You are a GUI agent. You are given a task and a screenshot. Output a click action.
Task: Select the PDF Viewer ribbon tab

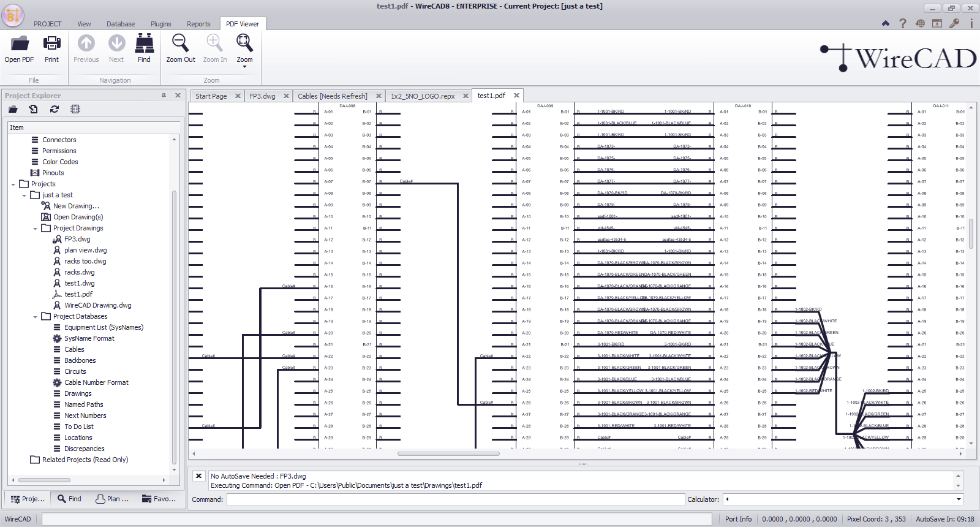tap(243, 24)
